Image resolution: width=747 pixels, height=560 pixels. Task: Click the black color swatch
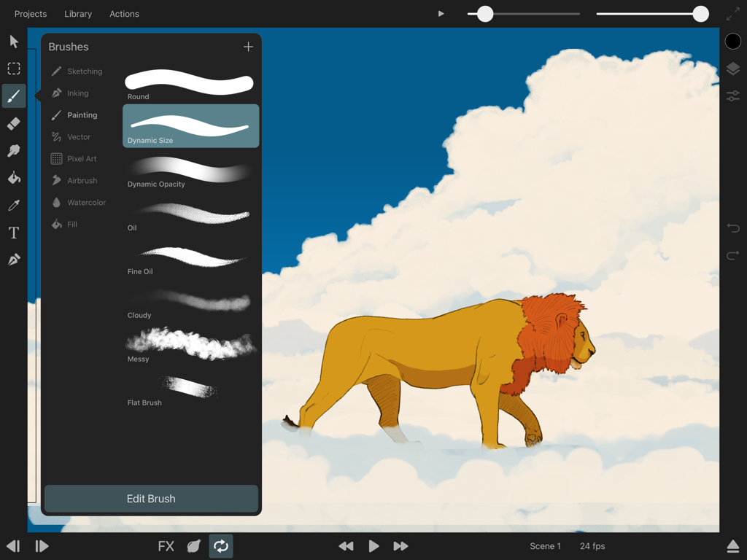point(732,41)
